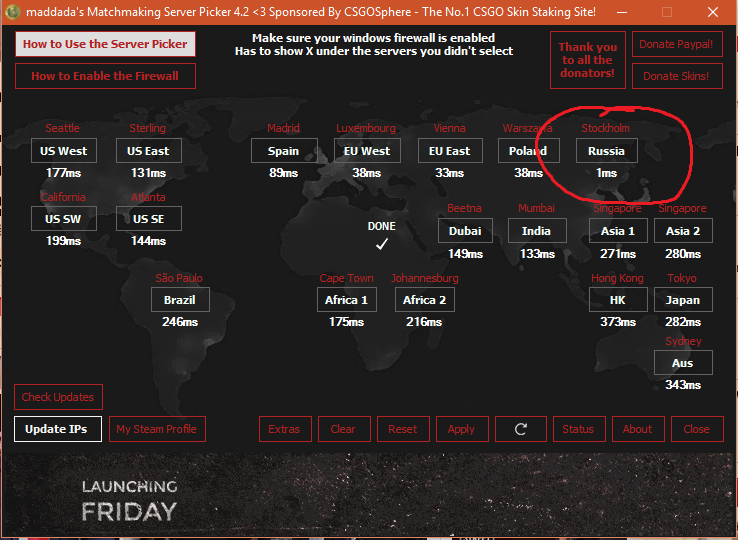This screenshot has width=738, height=540.
Task: Toggle the US SW server
Action: click(64, 219)
